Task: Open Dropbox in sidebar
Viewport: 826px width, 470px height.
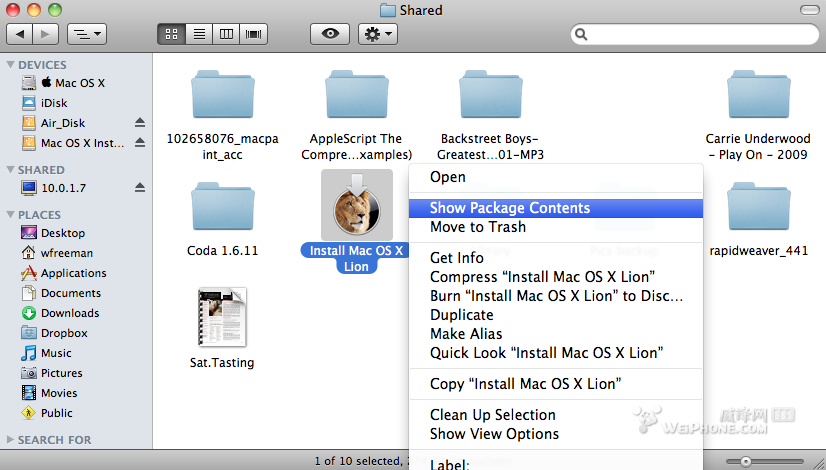Action: pos(54,333)
